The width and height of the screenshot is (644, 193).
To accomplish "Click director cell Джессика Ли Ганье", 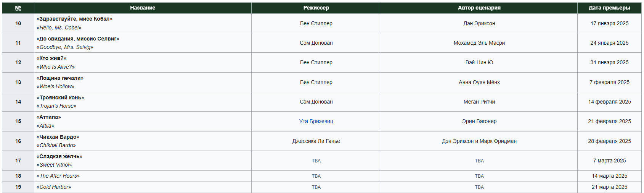I will [316, 141].
